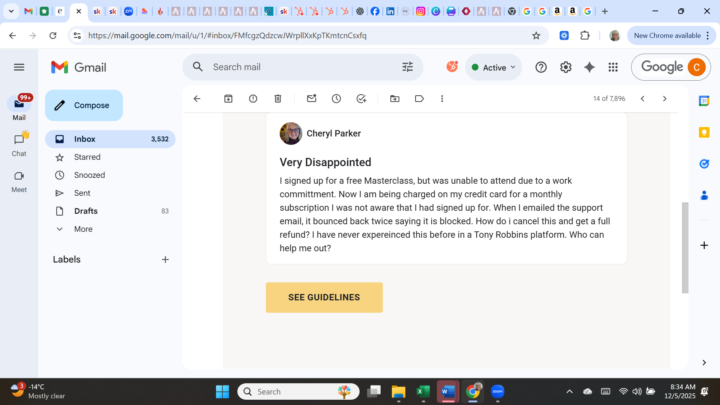
Task: Create a new label with plus icon
Action: (x=165, y=259)
